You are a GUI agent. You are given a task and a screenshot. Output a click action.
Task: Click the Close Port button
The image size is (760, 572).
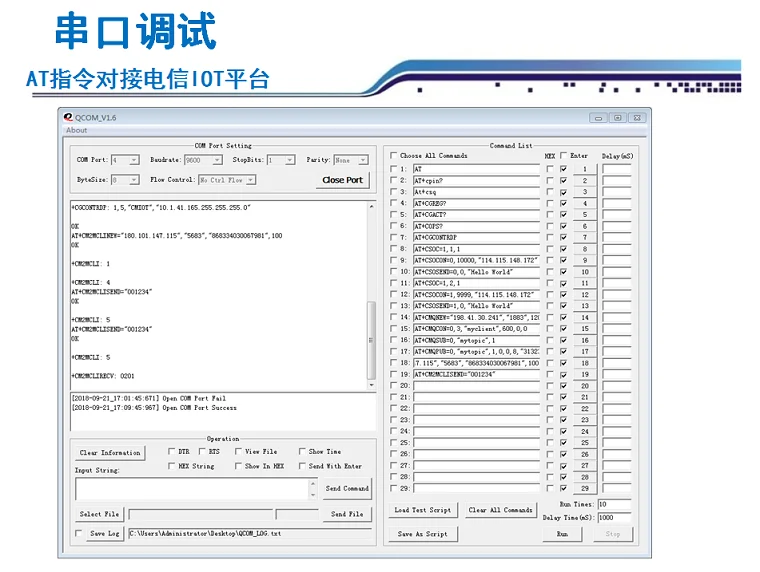[x=342, y=180]
